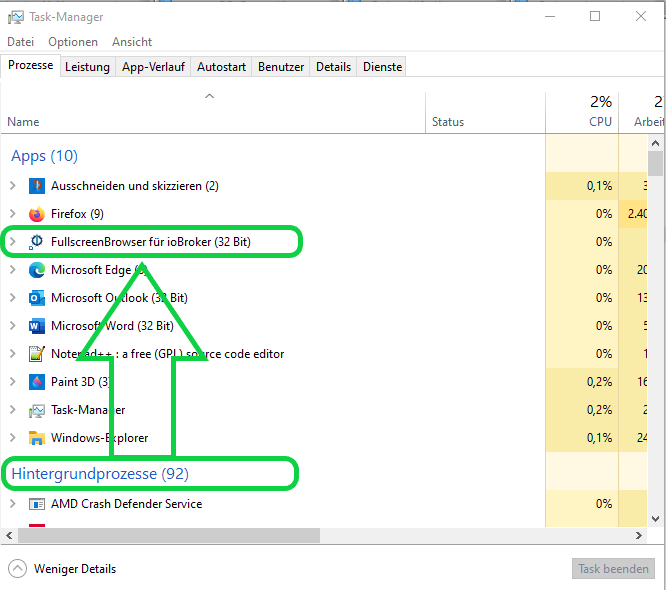Select the Microsoft Word (32 Bit) row text

(112, 326)
